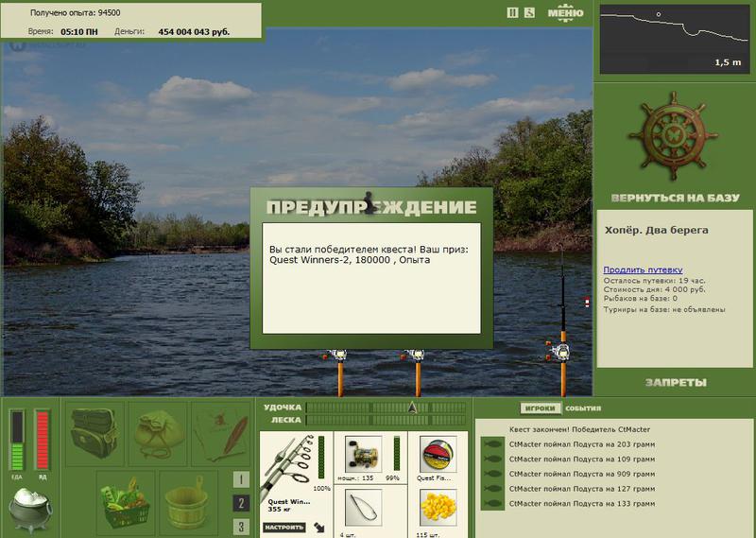Click the ship's wheel icon
Image resolution: width=756 pixels, height=538 pixels.
pyautogui.click(x=674, y=134)
